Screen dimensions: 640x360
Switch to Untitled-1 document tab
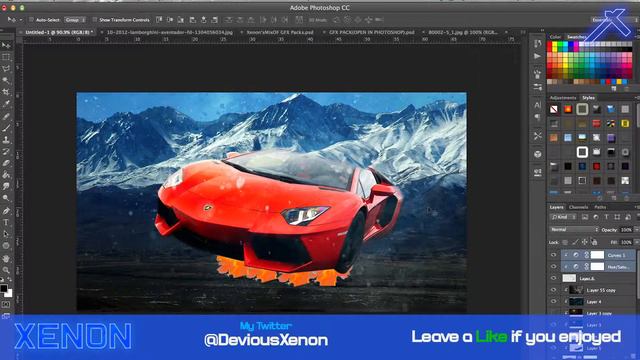(x=59, y=32)
